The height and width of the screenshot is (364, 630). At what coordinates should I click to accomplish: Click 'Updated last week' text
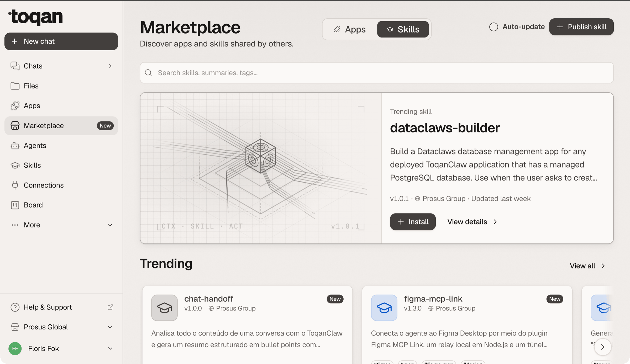(x=501, y=199)
